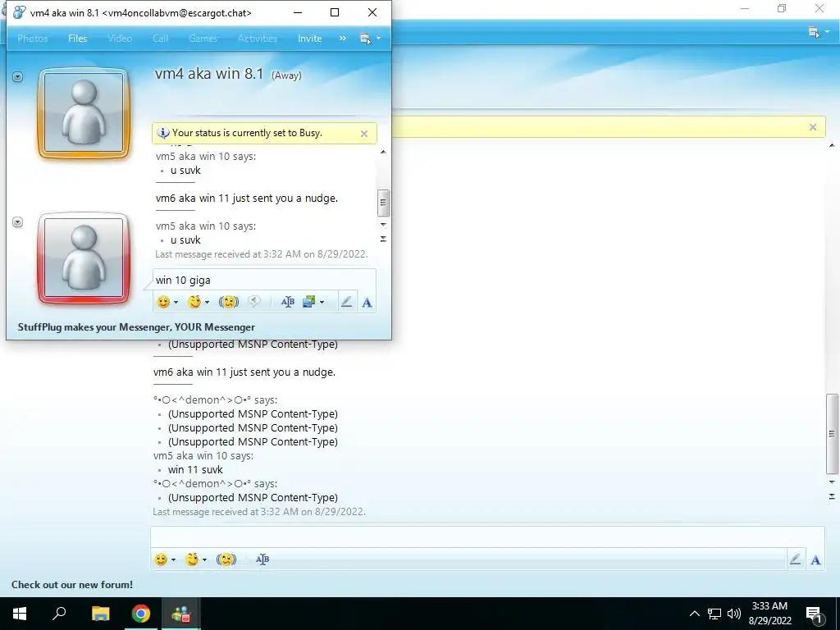840x630 pixels.
Task: Expand wink dropdown arrow in vm4 chat
Action: point(207,303)
